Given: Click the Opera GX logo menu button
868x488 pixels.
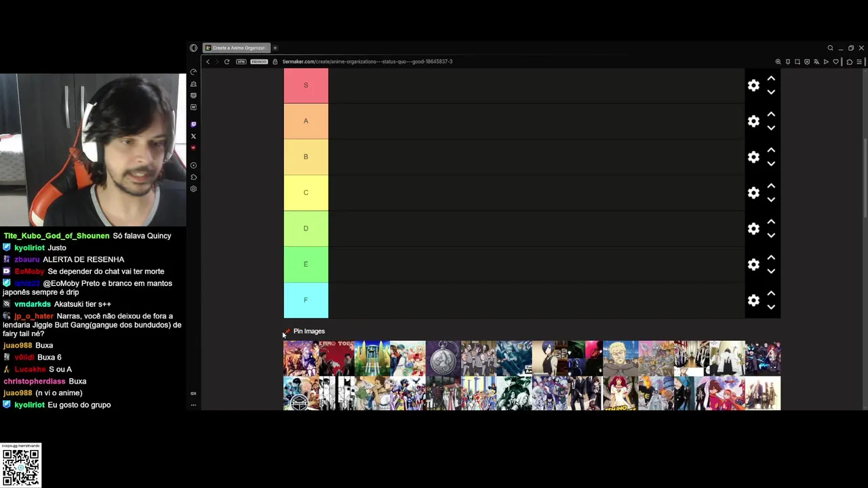Looking at the screenshot, I should point(193,48).
